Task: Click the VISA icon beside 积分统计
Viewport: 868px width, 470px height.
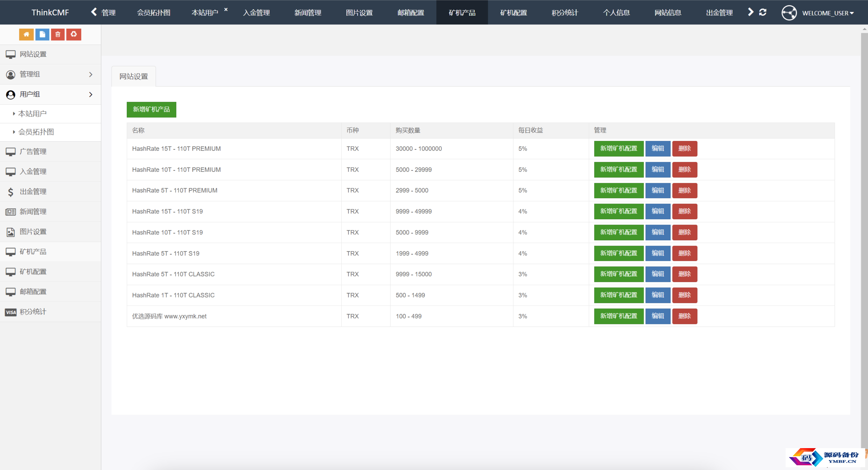Action: coord(10,312)
